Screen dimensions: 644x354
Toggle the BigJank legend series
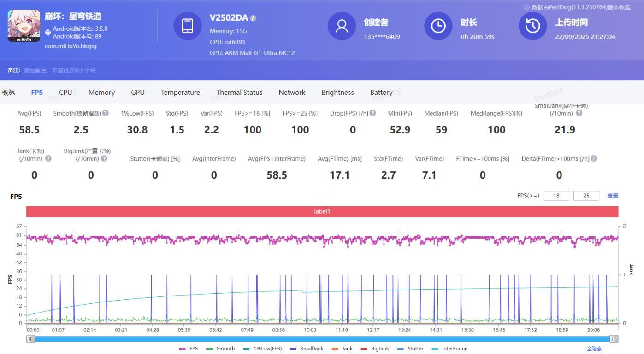[x=375, y=349]
